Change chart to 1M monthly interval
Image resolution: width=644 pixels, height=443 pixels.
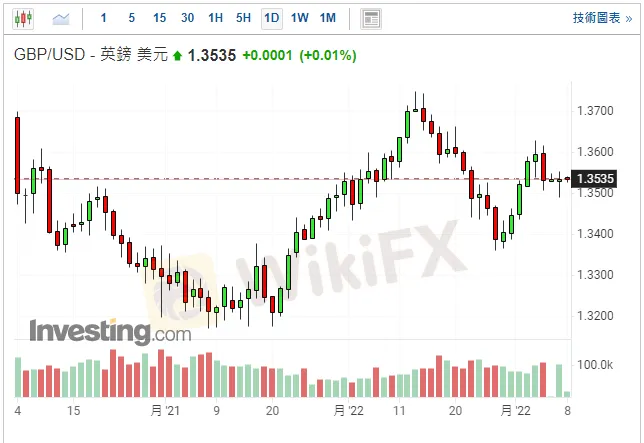[x=327, y=18]
